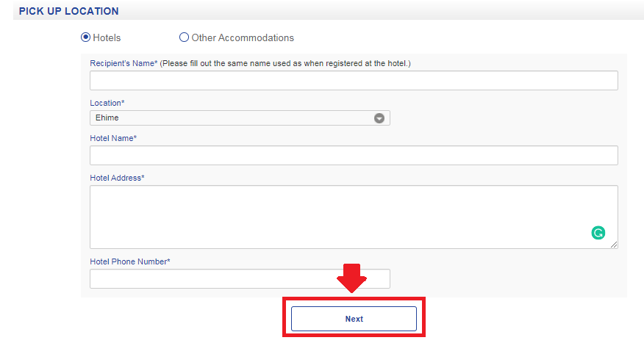644x343 pixels.
Task: Click the Location dropdown's gray arrow
Action: coord(379,118)
